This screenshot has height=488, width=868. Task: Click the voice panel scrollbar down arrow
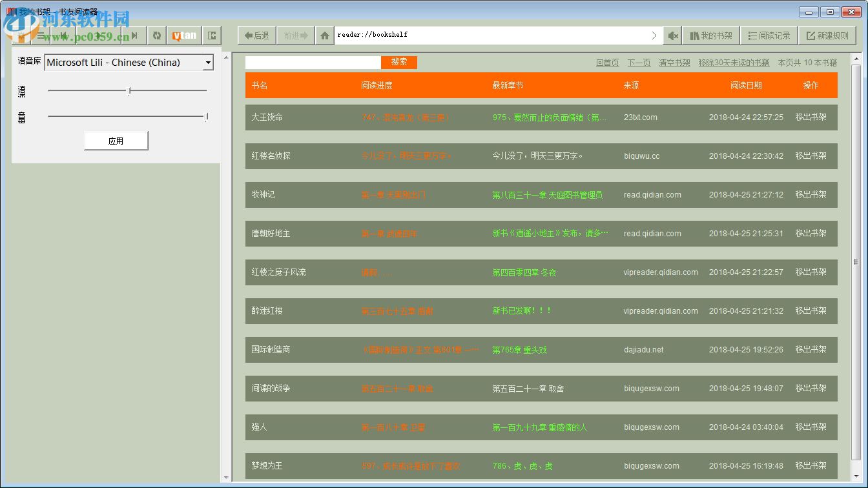click(x=226, y=478)
